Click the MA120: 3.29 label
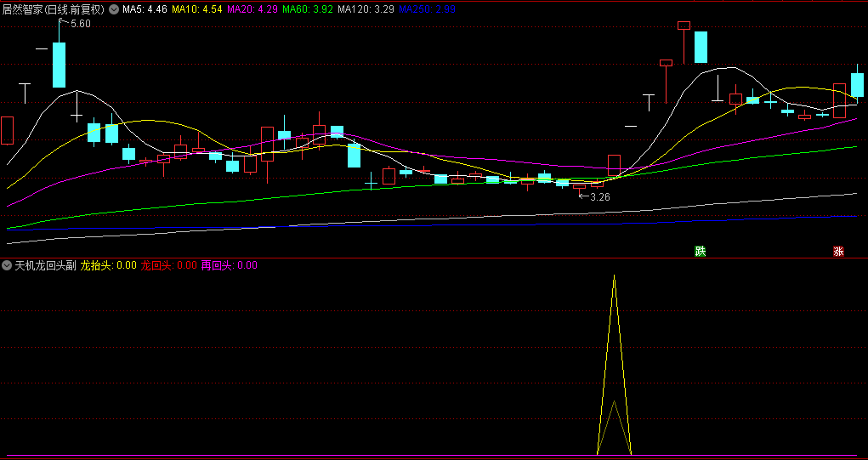Image resolution: width=868 pixels, height=460 pixels. point(366,9)
